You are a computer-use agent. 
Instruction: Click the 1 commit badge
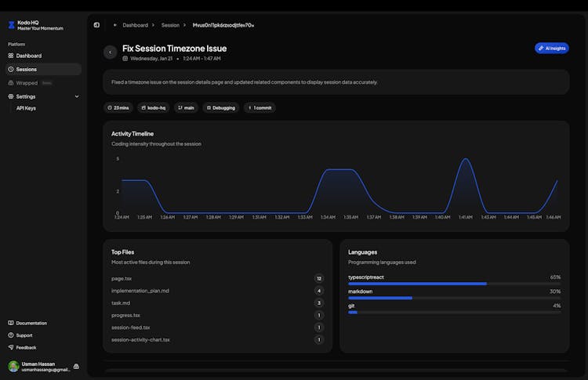click(x=260, y=107)
